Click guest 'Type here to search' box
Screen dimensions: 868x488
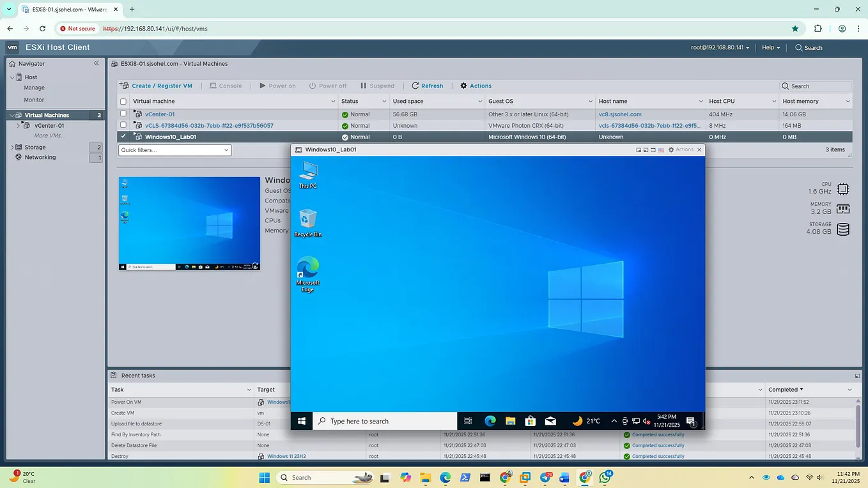click(385, 421)
